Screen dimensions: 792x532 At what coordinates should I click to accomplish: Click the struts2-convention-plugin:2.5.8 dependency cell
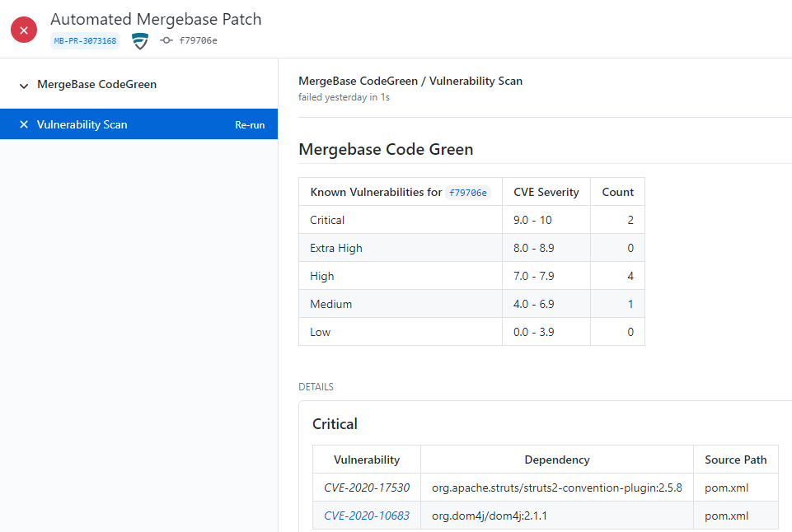click(556, 488)
